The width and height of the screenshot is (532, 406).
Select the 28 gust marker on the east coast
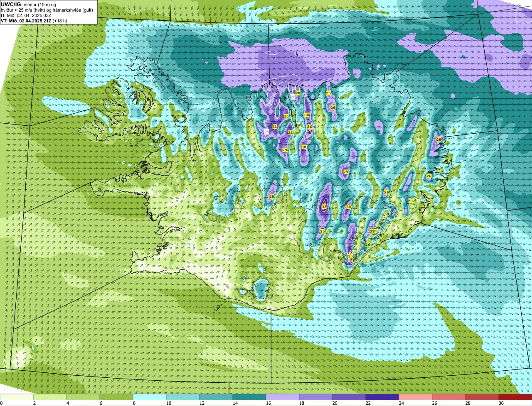[x=438, y=139]
